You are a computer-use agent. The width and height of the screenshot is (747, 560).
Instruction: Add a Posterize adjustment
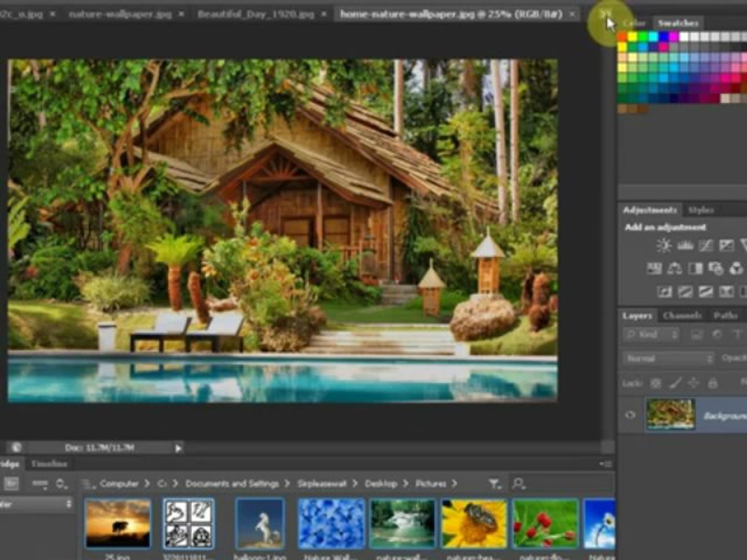click(685, 291)
